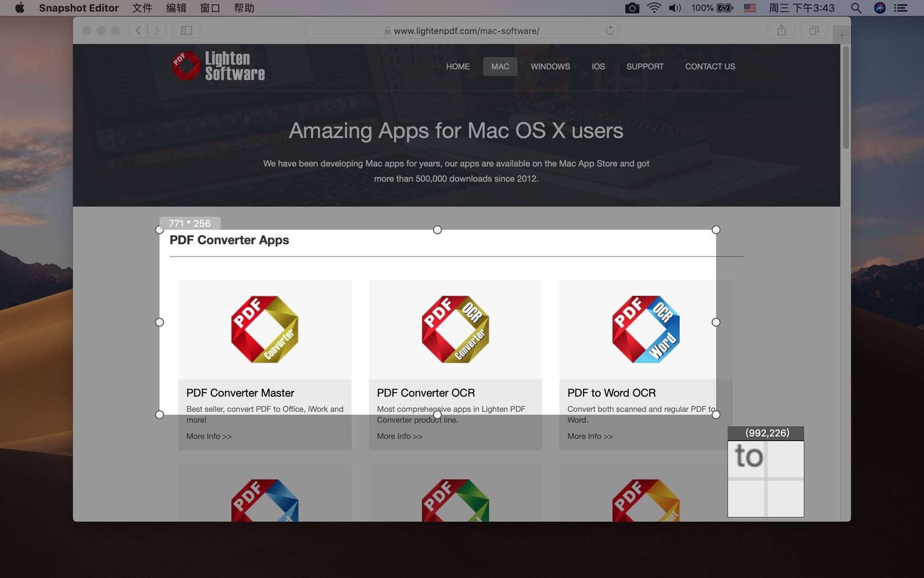The height and width of the screenshot is (578, 924).
Task: Open the Wi-Fi status menu
Action: pos(654,8)
